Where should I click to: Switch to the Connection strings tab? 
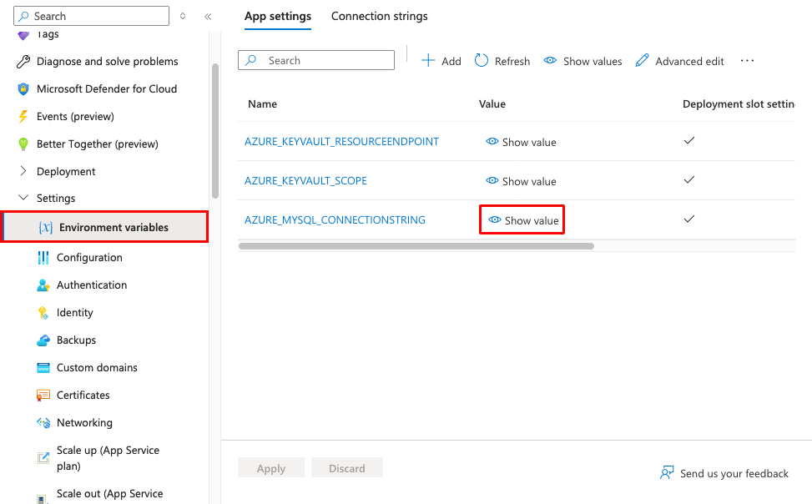click(379, 16)
